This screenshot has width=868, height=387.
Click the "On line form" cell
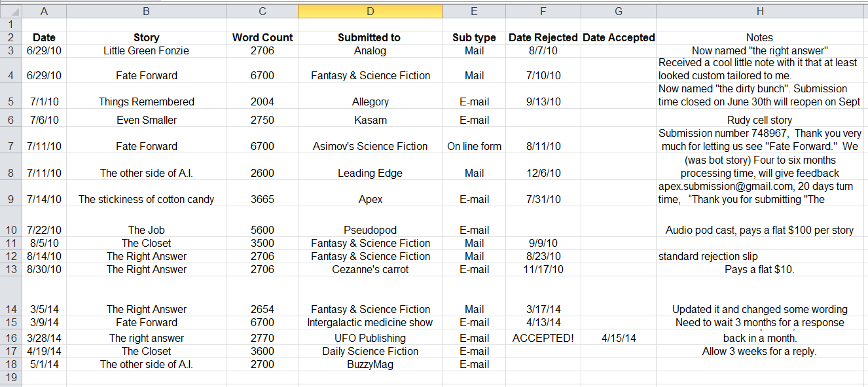[474, 146]
